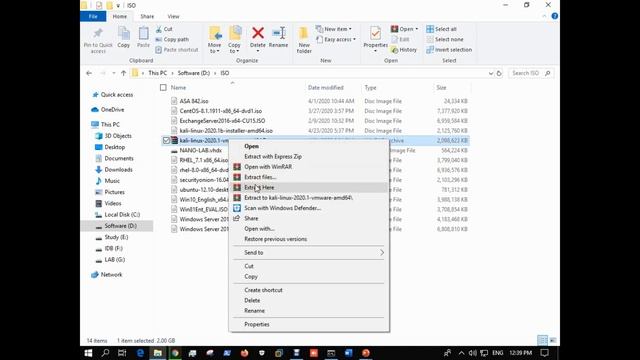Click the Pin to Quick access icon

pyautogui.click(x=98, y=34)
